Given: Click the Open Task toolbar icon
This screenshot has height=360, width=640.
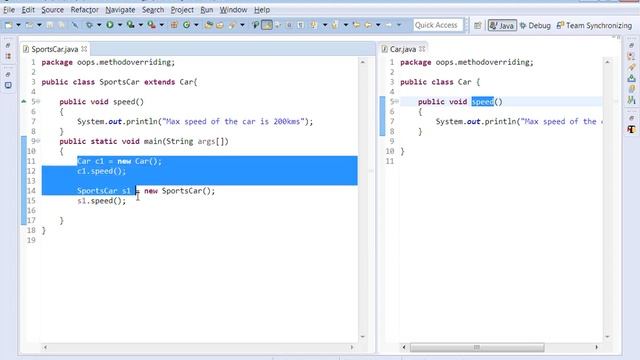Looking at the screenshot, I should pyautogui.click(x=220, y=25).
